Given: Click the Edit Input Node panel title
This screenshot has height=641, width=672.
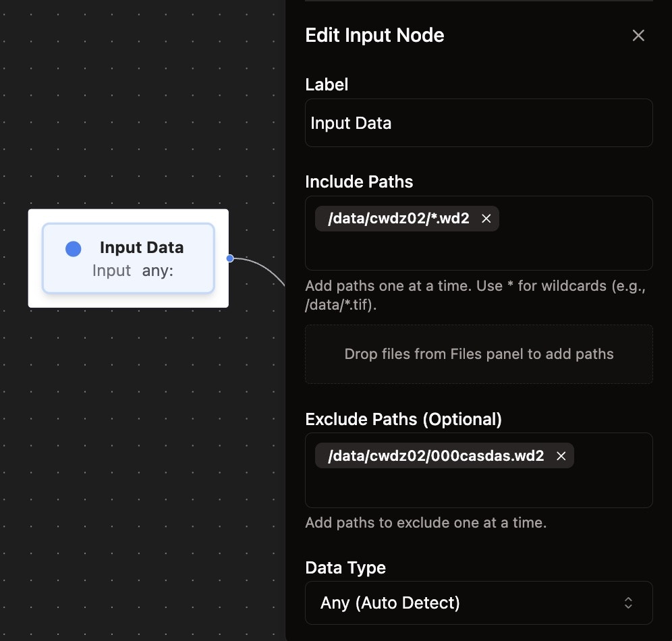Looking at the screenshot, I should 374,35.
